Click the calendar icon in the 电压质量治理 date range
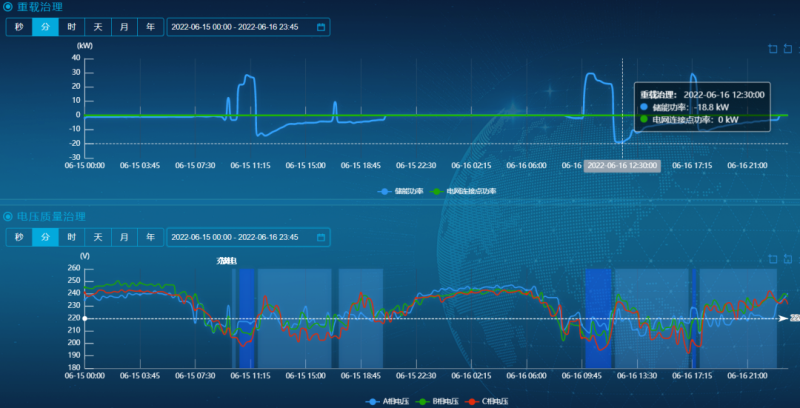The height and width of the screenshot is (408, 800). point(321,237)
